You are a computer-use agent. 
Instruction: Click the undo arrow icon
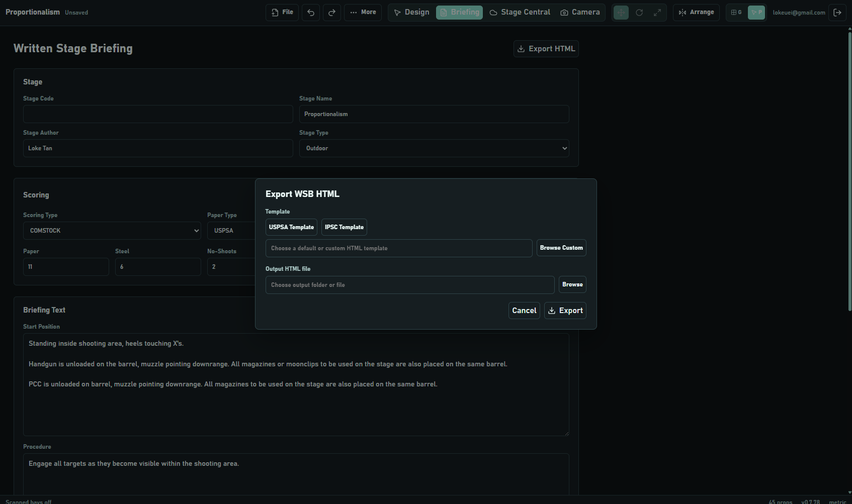click(x=311, y=13)
